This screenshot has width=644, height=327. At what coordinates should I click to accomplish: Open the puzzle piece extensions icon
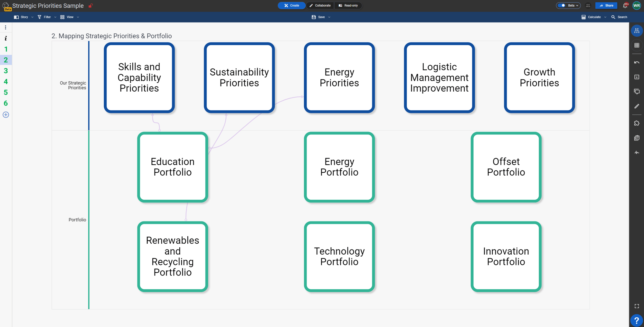637,123
